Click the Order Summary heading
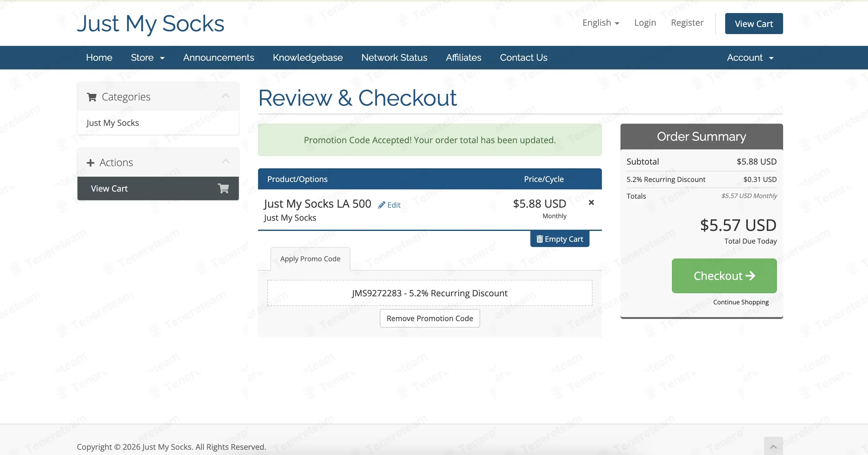The image size is (868, 455). tap(702, 136)
